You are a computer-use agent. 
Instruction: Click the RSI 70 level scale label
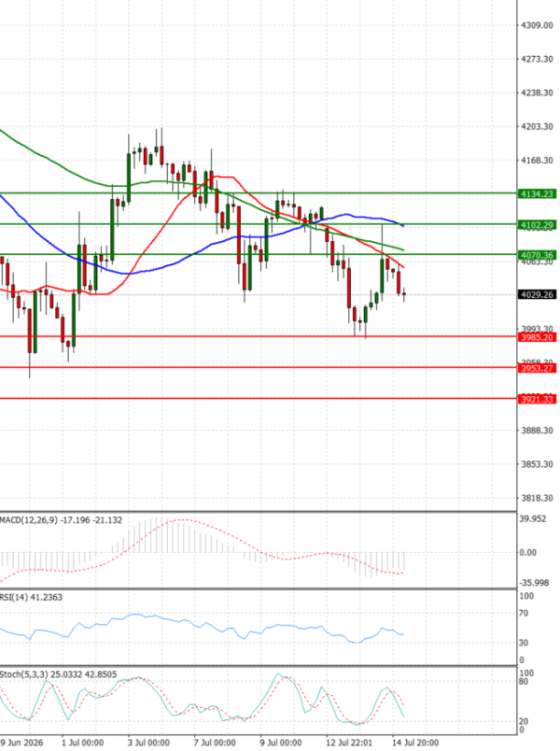[x=525, y=613]
